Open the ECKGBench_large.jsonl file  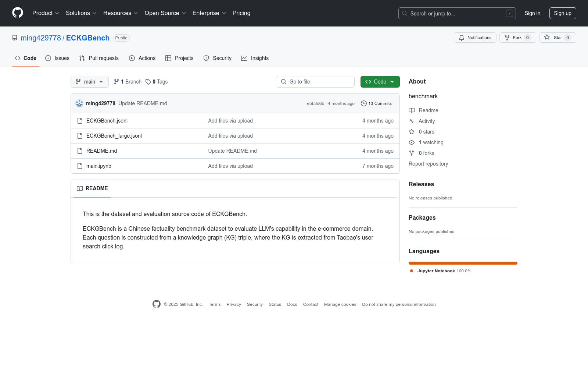click(114, 136)
